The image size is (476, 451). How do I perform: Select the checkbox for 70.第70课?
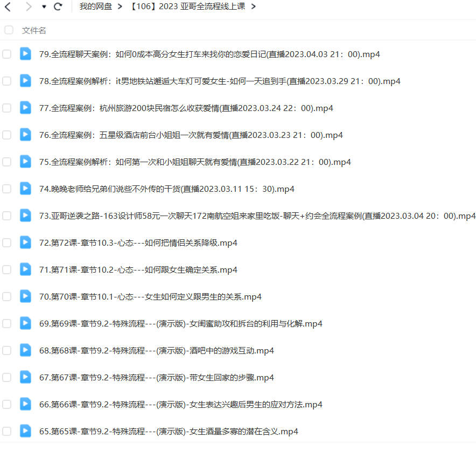coord(6,296)
